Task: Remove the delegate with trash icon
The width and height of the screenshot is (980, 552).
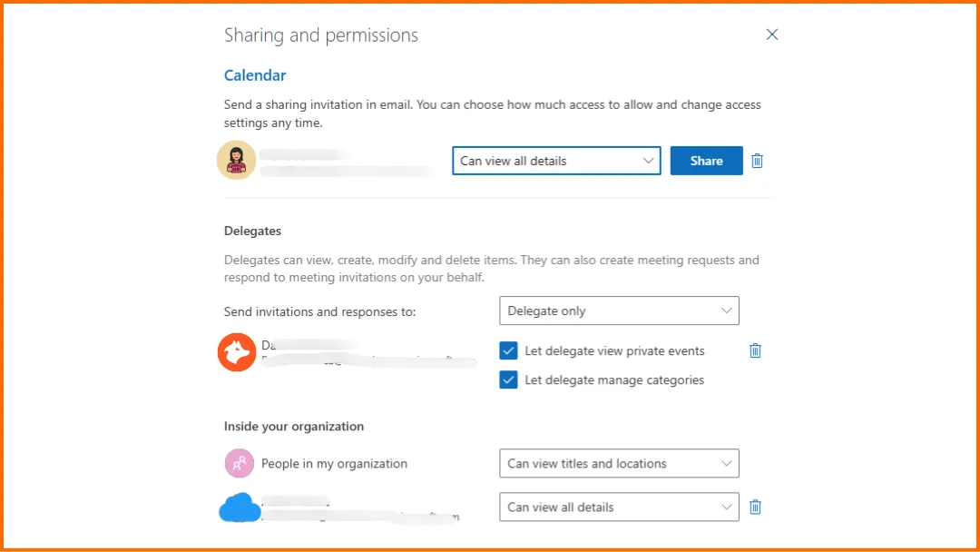Action: click(x=755, y=350)
